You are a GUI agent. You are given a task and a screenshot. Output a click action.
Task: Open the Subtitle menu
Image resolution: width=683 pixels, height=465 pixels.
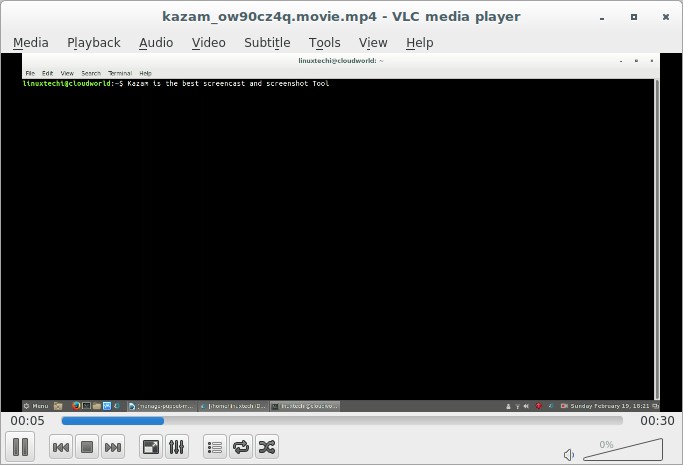tap(267, 43)
